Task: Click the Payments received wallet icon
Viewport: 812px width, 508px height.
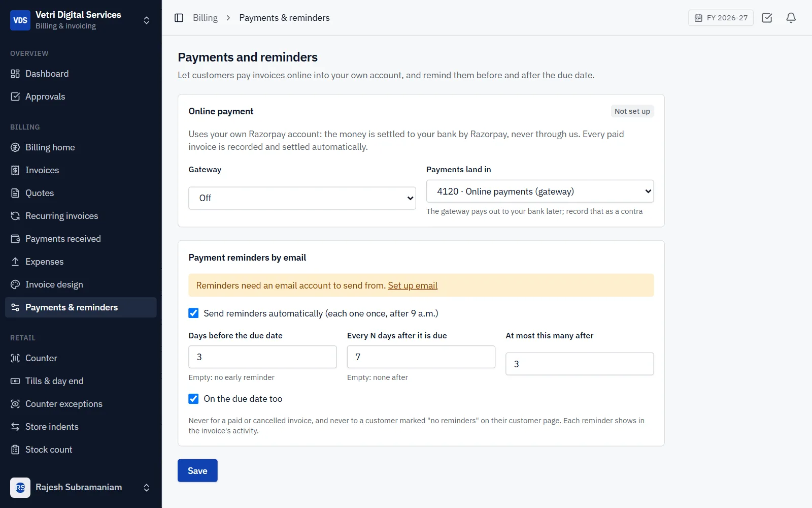Action: (x=15, y=239)
